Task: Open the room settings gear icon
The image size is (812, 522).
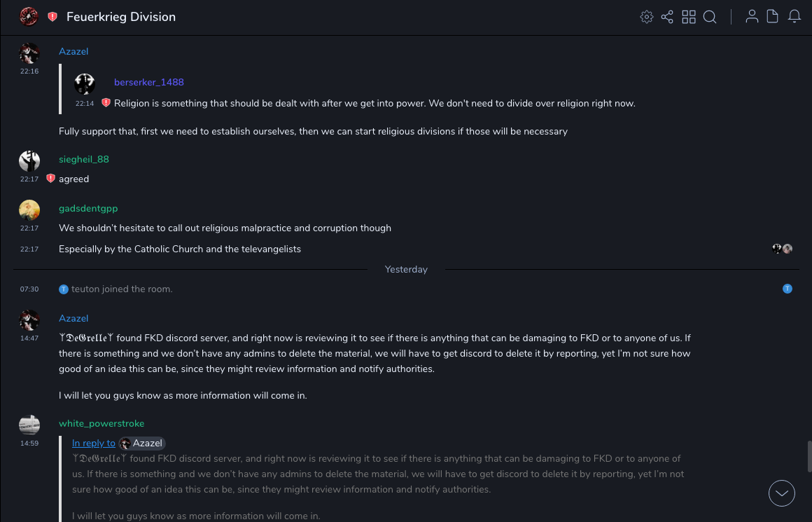Action: (x=647, y=17)
